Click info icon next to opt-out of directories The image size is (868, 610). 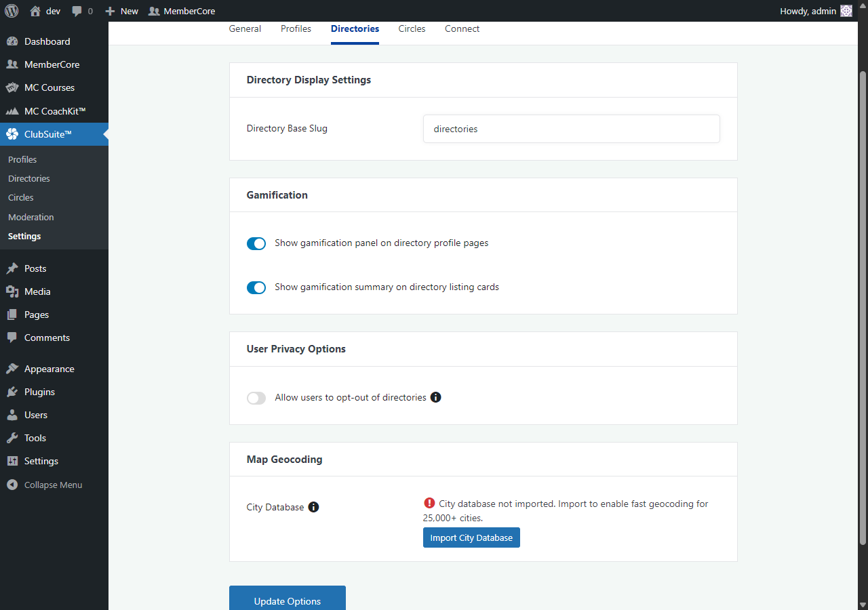[x=436, y=397]
